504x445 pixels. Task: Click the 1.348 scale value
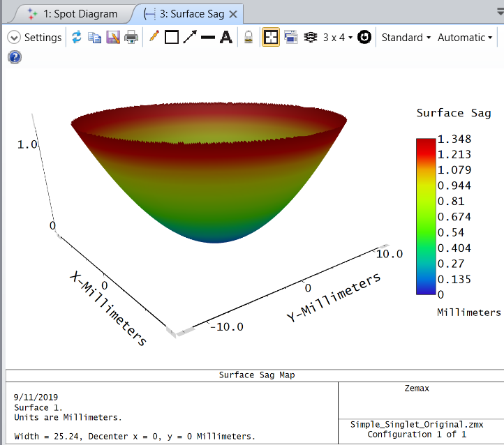(x=454, y=139)
